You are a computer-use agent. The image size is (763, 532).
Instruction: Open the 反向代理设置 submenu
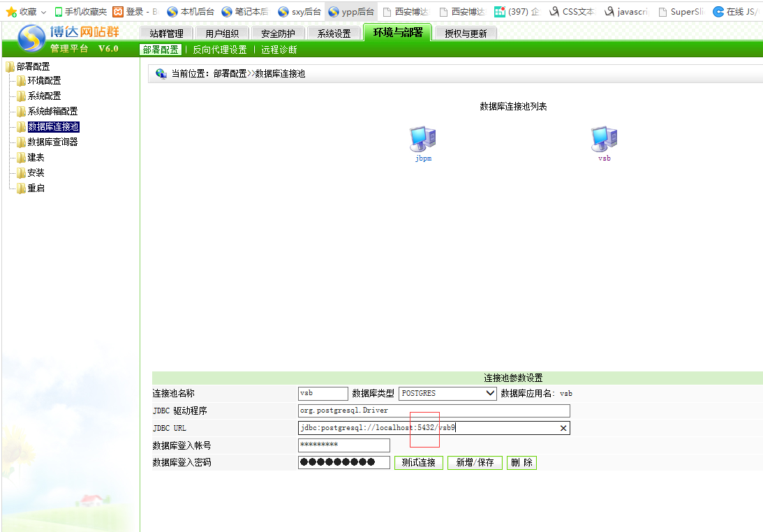tap(220, 50)
